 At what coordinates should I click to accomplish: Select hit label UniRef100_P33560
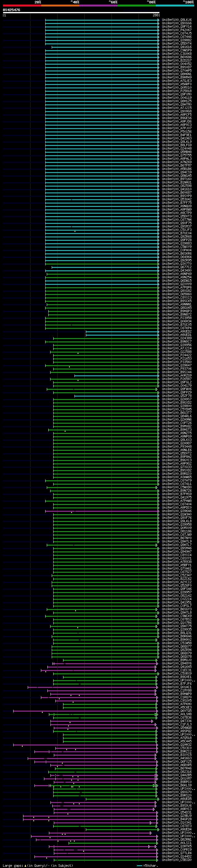tap(177, 362)
